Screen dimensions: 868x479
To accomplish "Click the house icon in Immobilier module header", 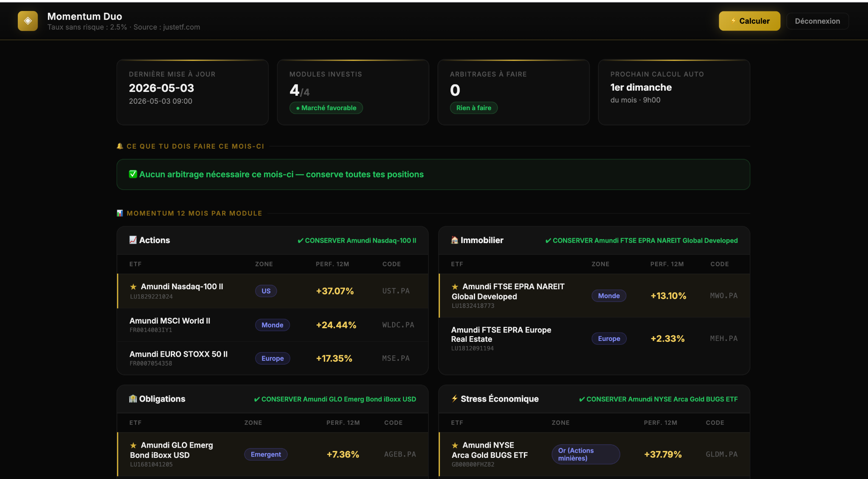I will (x=454, y=240).
